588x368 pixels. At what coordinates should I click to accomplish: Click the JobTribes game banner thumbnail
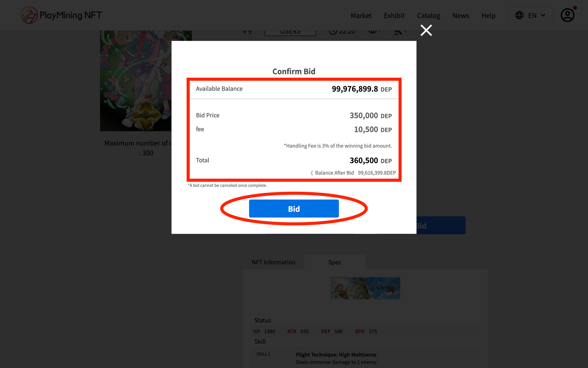365,288
